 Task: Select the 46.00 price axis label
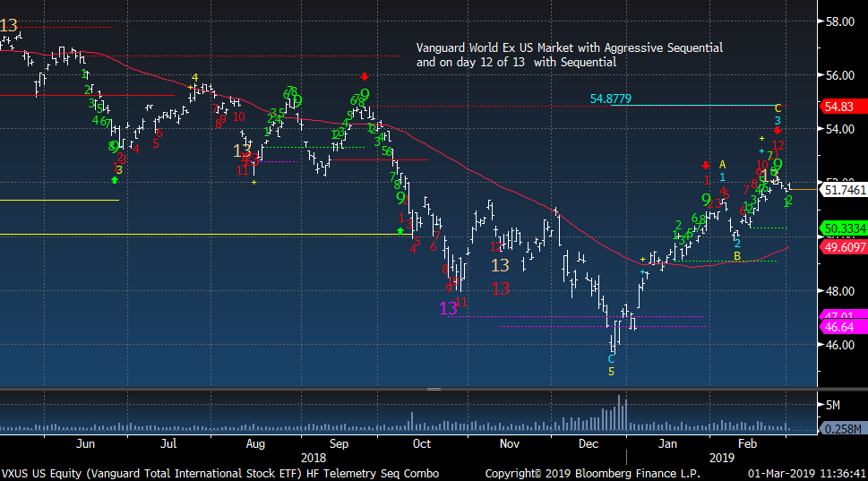point(839,345)
